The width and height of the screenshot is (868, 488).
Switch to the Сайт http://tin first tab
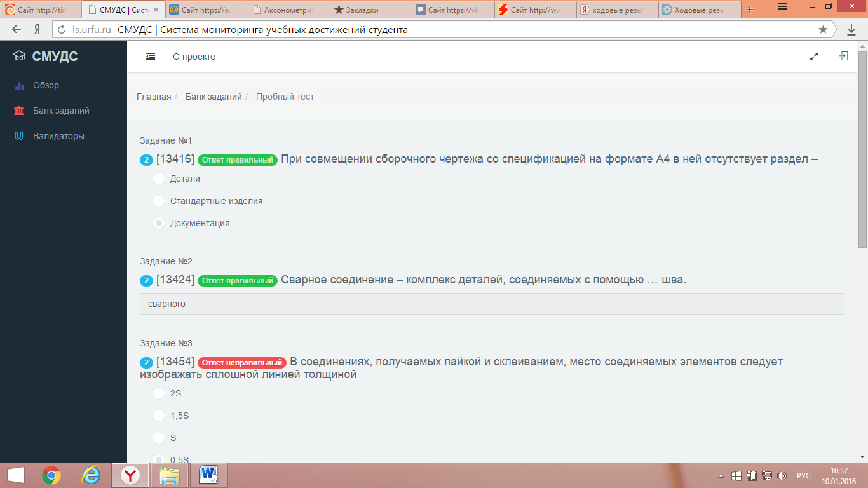click(41, 10)
